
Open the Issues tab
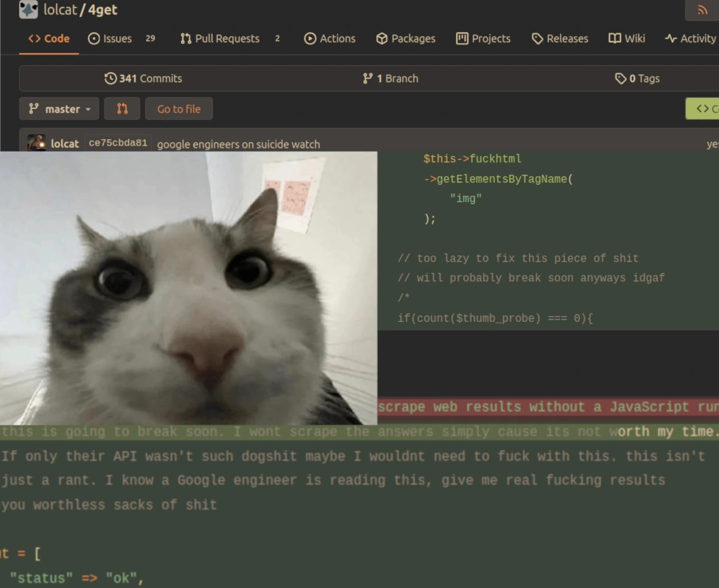pyautogui.click(x=110, y=38)
